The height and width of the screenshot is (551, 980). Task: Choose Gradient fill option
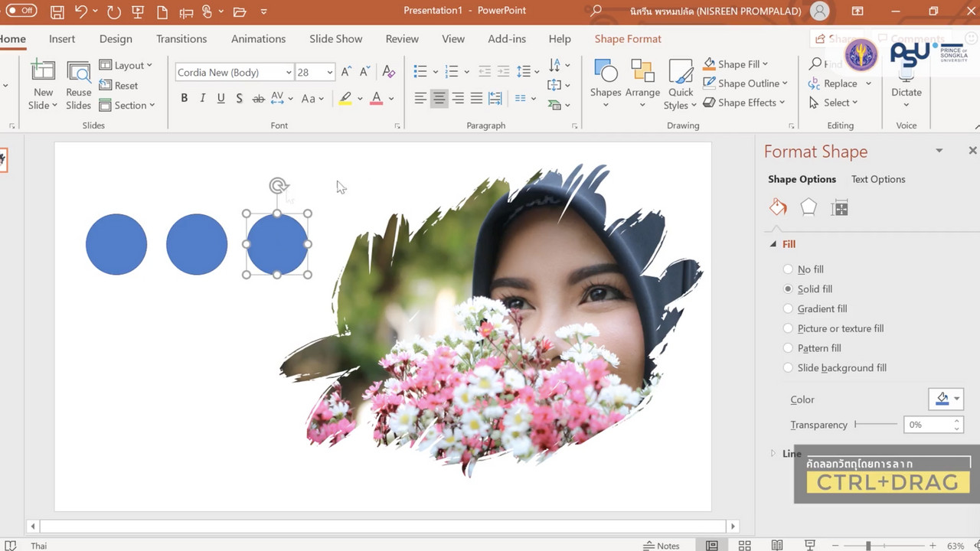click(x=815, y=308)
